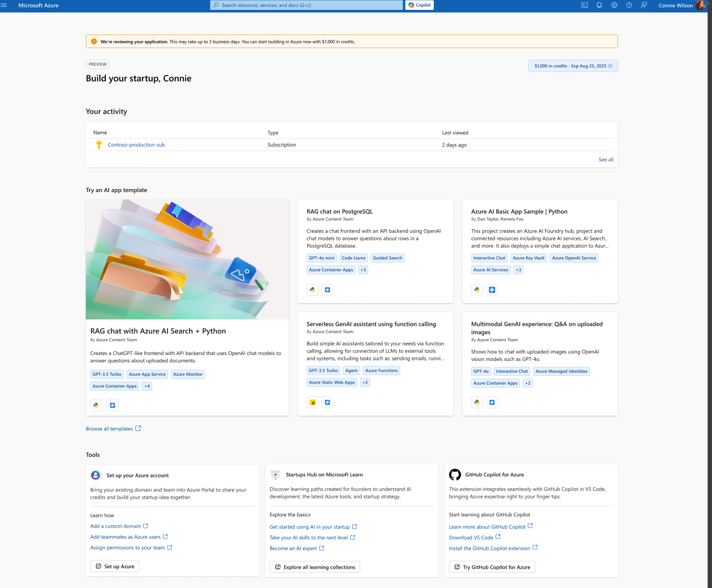712x588 pixels.
Task: Click the Azure Key Vault tag
Action: (x=529, y=258)
